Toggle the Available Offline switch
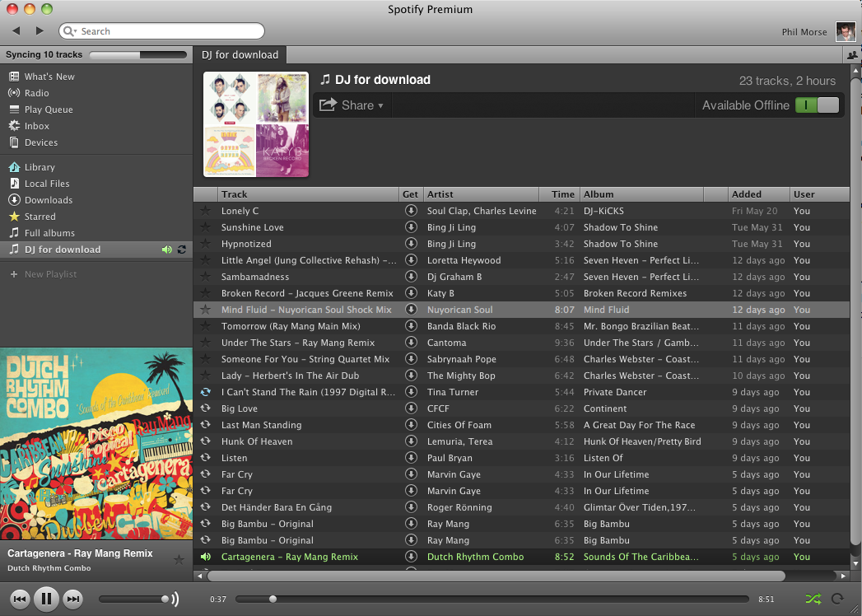The width and height of the screenshot is (862, 616). click(x=817, y=105)
